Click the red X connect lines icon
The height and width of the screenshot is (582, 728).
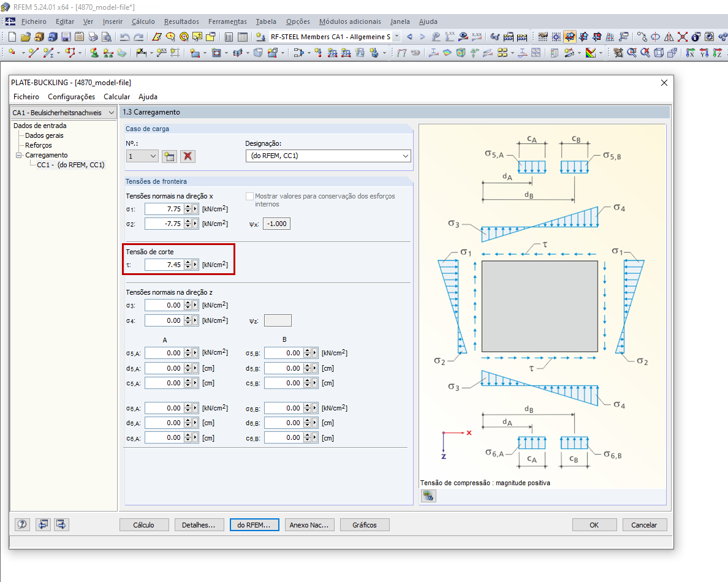click(x=683, y=37)
